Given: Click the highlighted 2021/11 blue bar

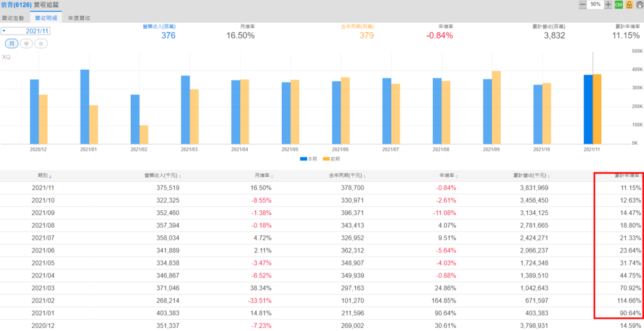Looking at the screenshot, I should tap(588, 109).
